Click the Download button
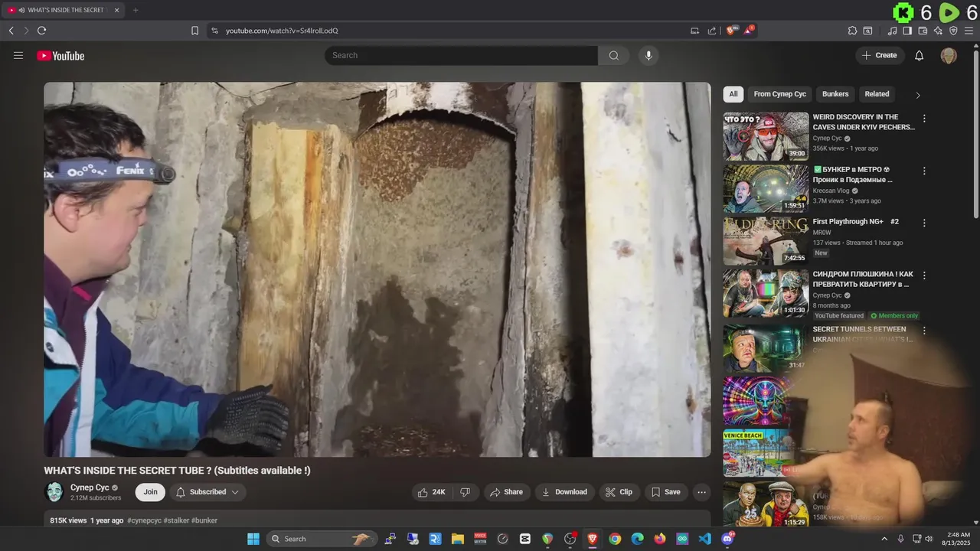 pos(564,492)
